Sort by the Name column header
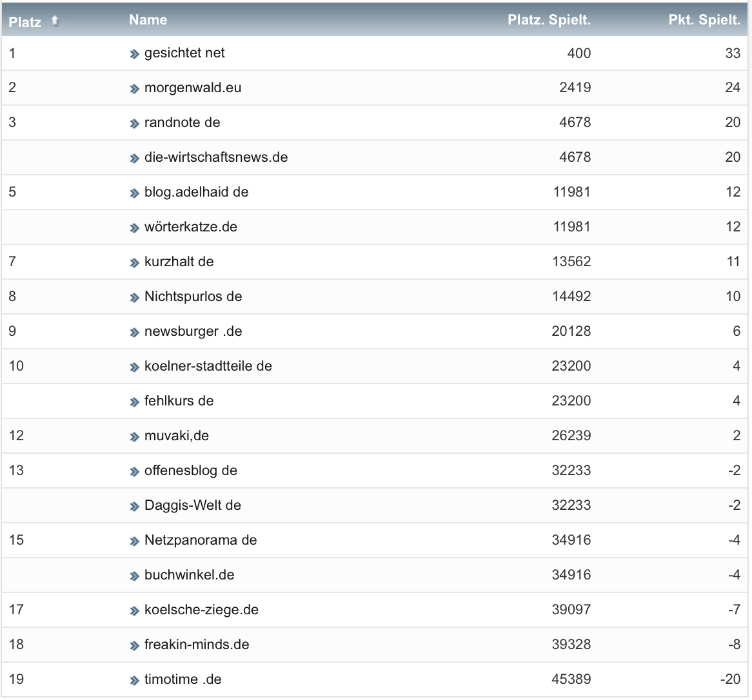This screenshot has height=700, width=752. coord(148,19)
